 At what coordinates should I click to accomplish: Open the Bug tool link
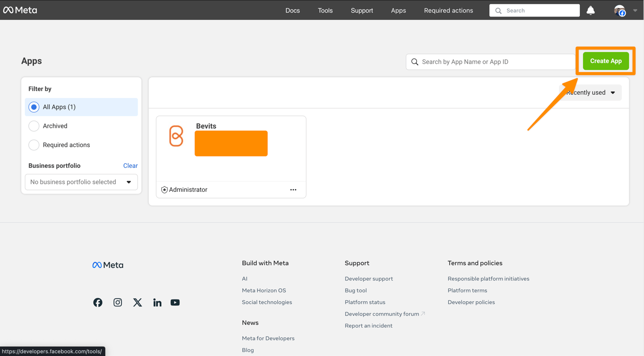pos(355,290)
